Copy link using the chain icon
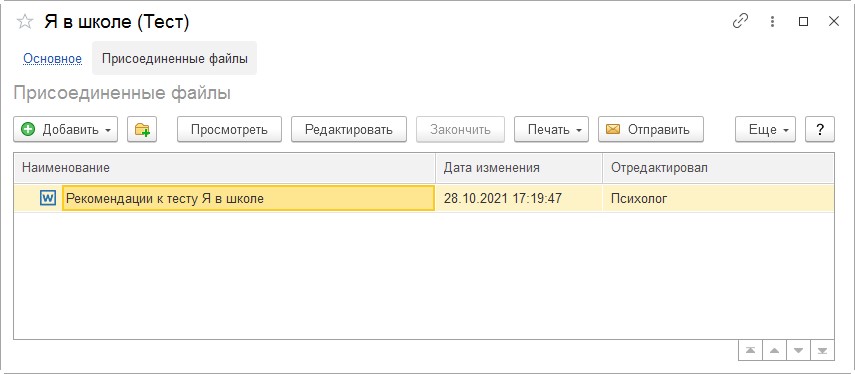The height and width of the screenshot is (374, 855). (740, 21)
